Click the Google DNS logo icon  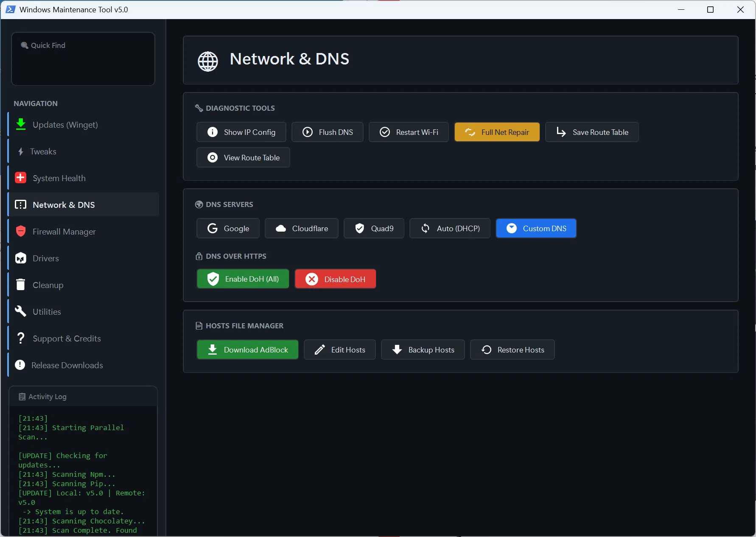click(213, 229)
